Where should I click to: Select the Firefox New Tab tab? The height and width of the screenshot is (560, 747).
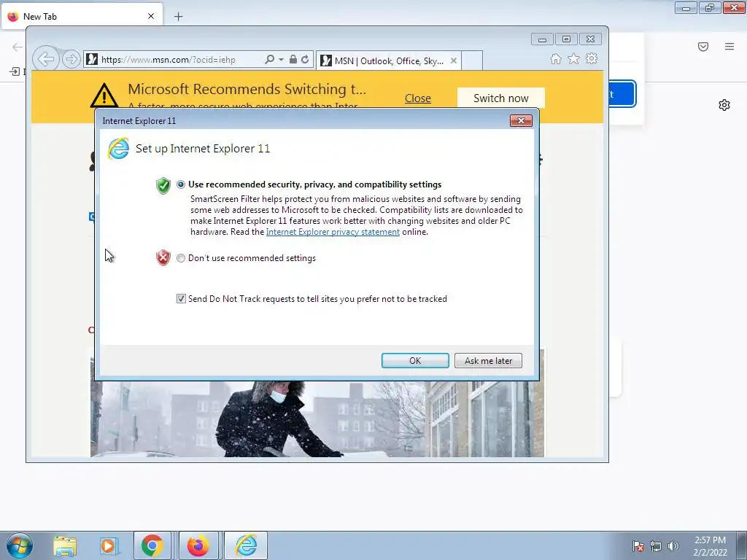[82, 16]
